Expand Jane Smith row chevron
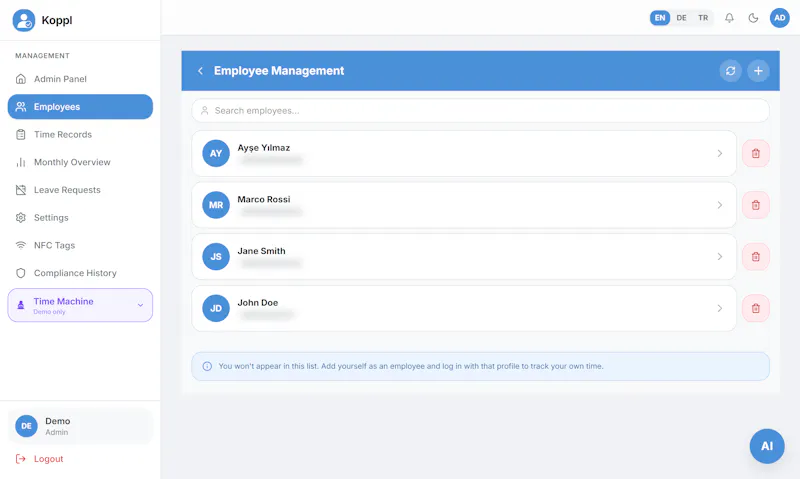The height and width of the screenshot is (479, 800). pos(719,257)
